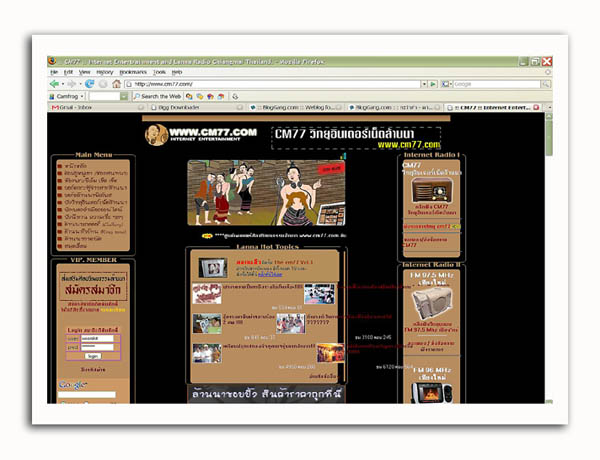Close the Bigg Downloader tab

coord(240,108)
